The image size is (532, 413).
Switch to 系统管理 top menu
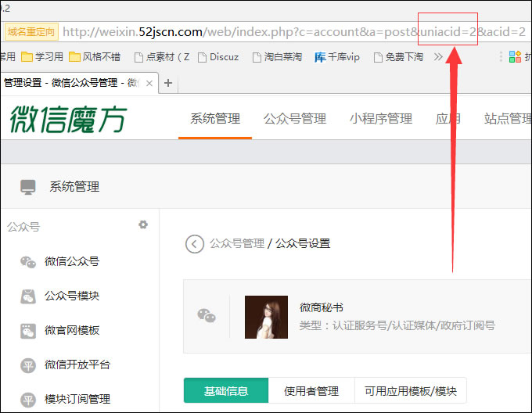215,119
